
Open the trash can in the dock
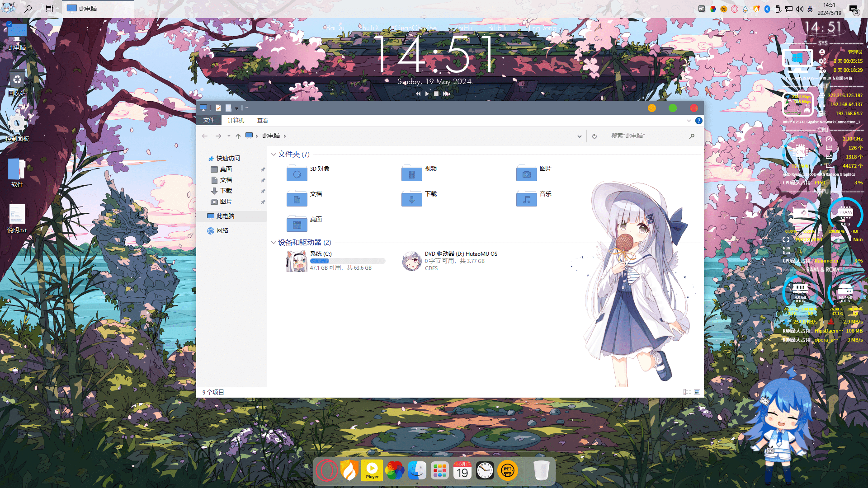[541, 470]
